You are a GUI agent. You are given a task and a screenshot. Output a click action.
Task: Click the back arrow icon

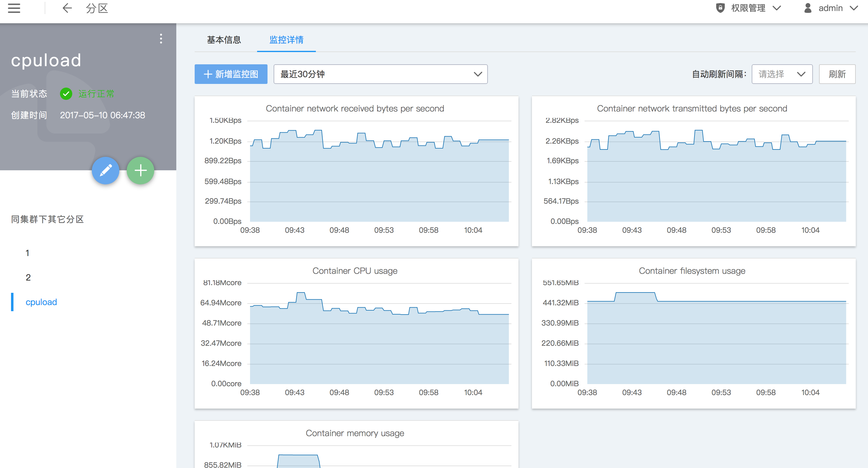click(67, 8)
